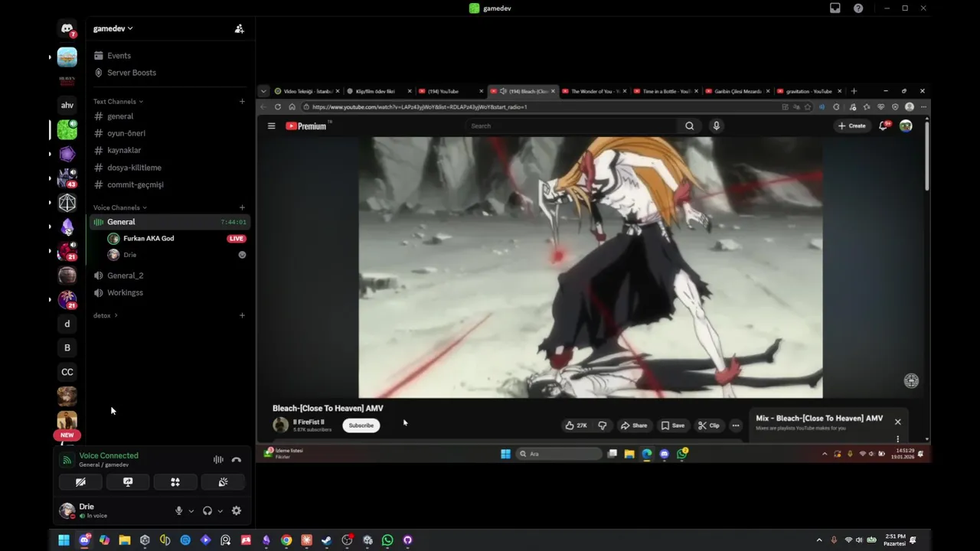Open more actions ellipsis under video

(x=736, y=425)
